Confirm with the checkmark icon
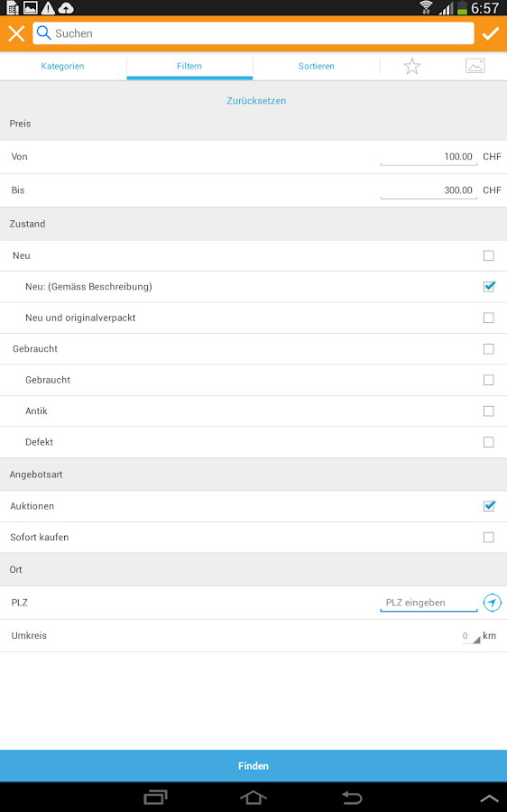 tap(490, 33)
